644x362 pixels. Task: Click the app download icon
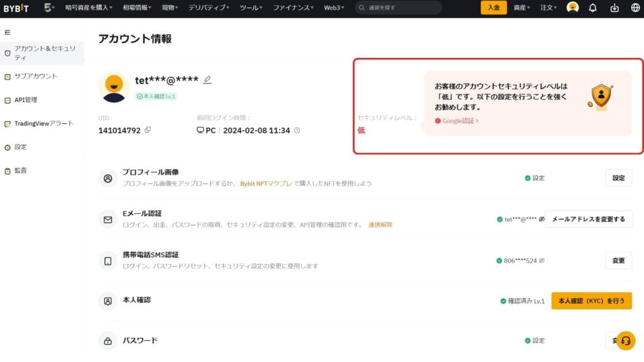tap(614, 8)
